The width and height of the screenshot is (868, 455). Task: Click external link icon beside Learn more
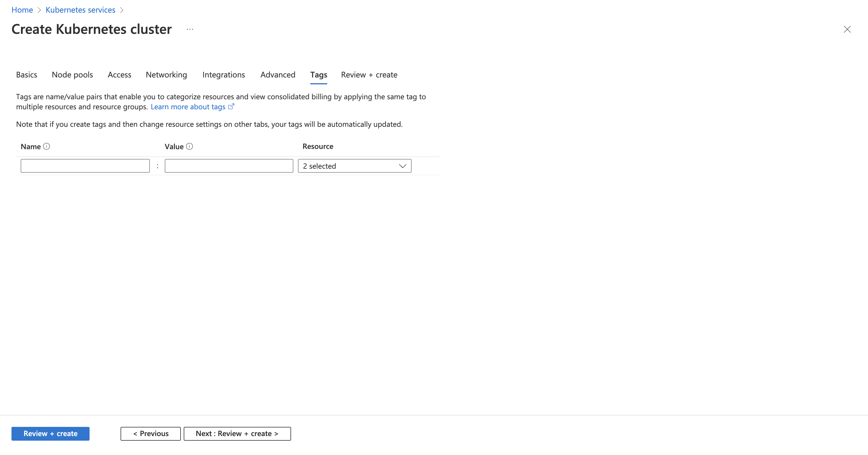coord(231,107)
